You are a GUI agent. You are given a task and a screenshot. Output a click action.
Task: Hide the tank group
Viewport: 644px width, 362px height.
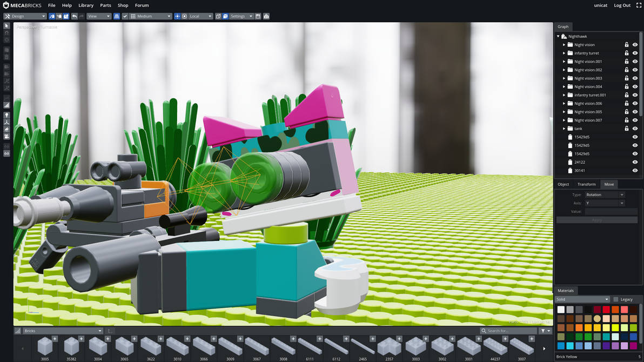pyautogui.click(x=635, y=129)
